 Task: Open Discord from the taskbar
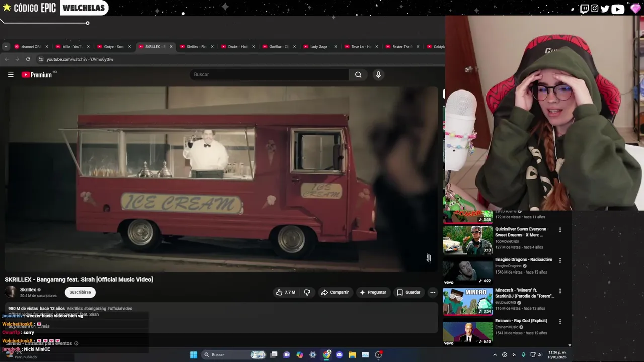[339, 355]
